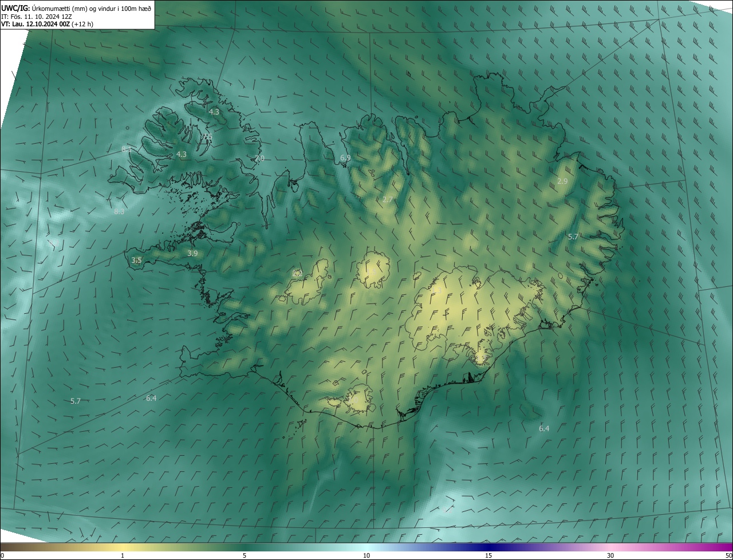
Task: Click the 2.7 value label
Action: pos(388,199)
